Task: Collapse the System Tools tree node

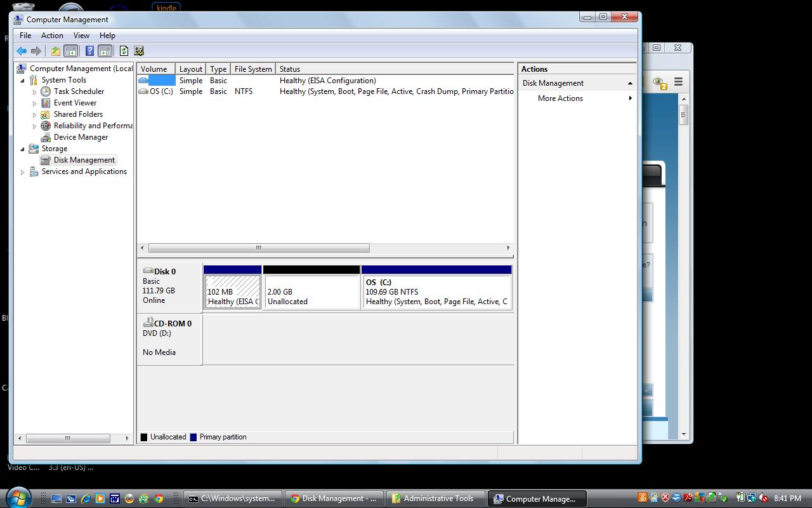Action: click(x=23, y=81)
